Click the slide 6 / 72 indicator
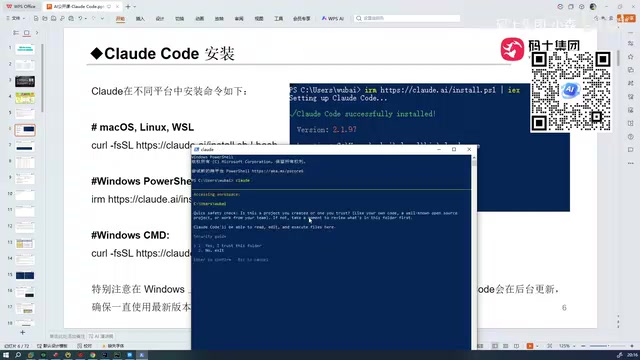 pos(18,346)
